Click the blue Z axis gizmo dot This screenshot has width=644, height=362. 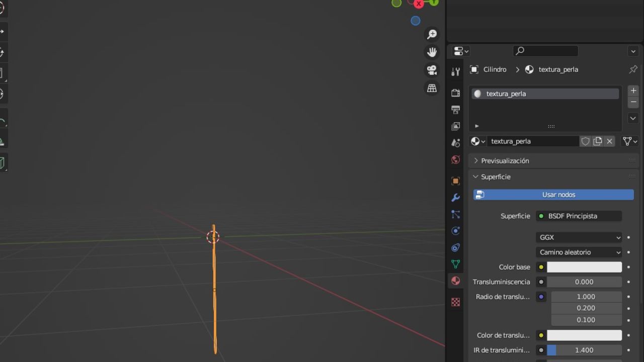point(415,21)
